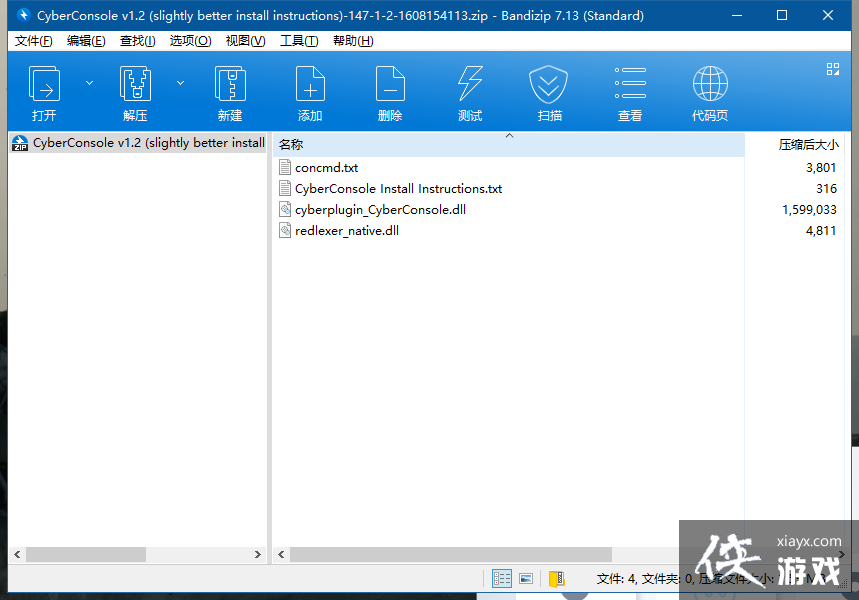Select cyberplugin_CyberConsole.dll in the file list

(380, 210)
